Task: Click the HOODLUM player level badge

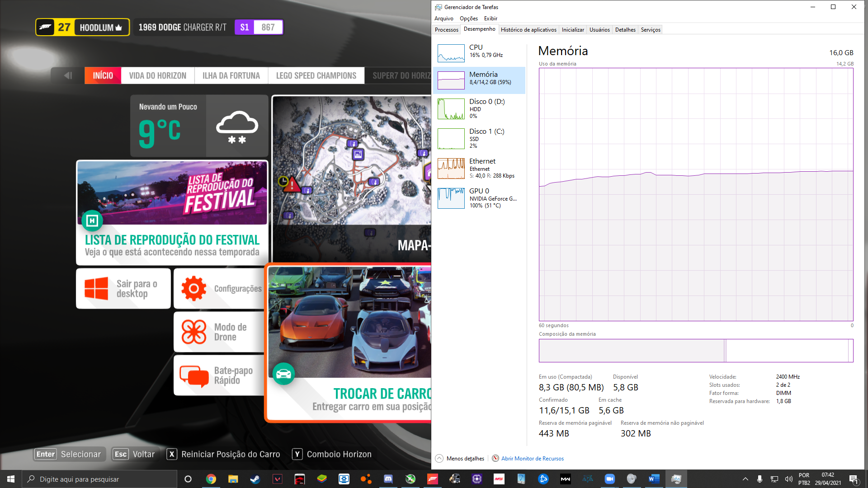Action: point(83,27)
